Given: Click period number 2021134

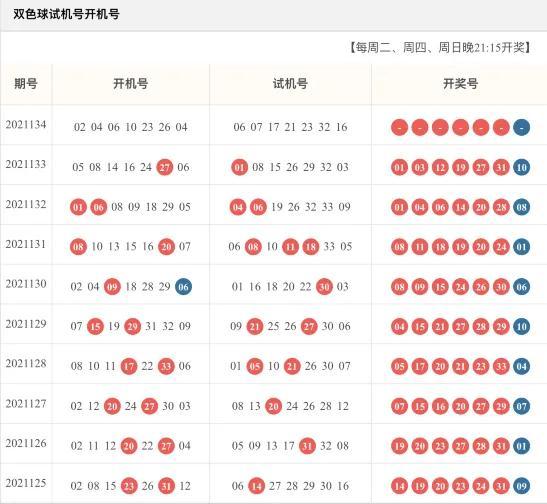Looking at the screenshot, I should point(26,125).
